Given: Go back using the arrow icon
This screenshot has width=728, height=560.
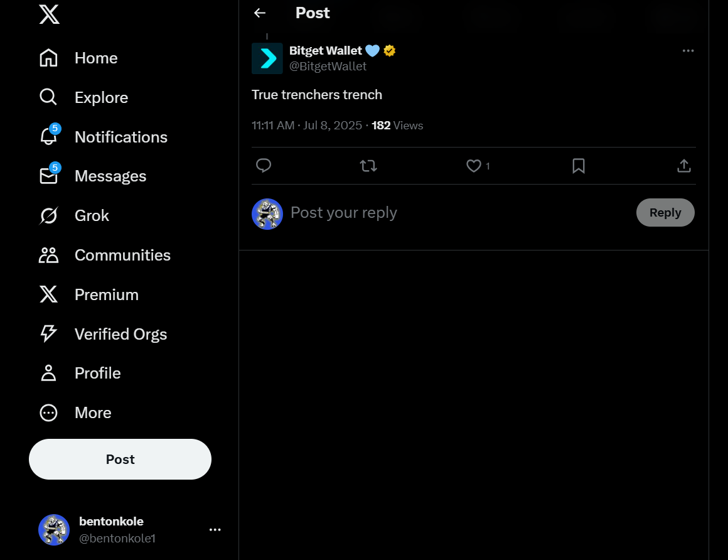Looking at the screenshot, I should coord(260,13).
